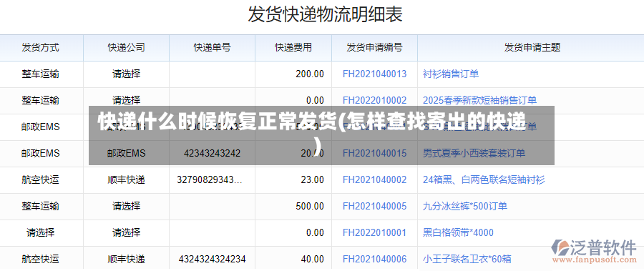Open 快递公司 请选择 dropdown in FH2021040005 row
Viewport: 644px width, 271px height.
click(127, 206)
